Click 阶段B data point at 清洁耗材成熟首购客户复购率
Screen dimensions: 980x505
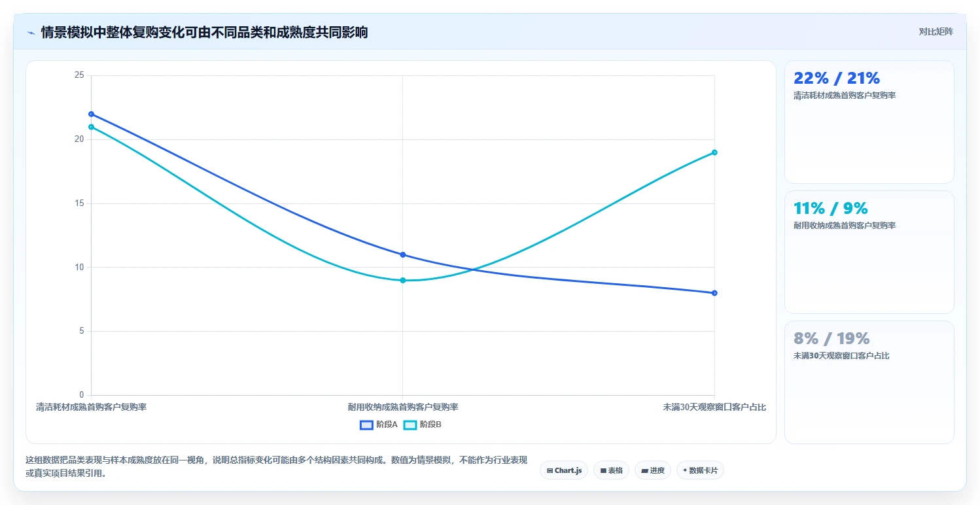pos(91,127)
